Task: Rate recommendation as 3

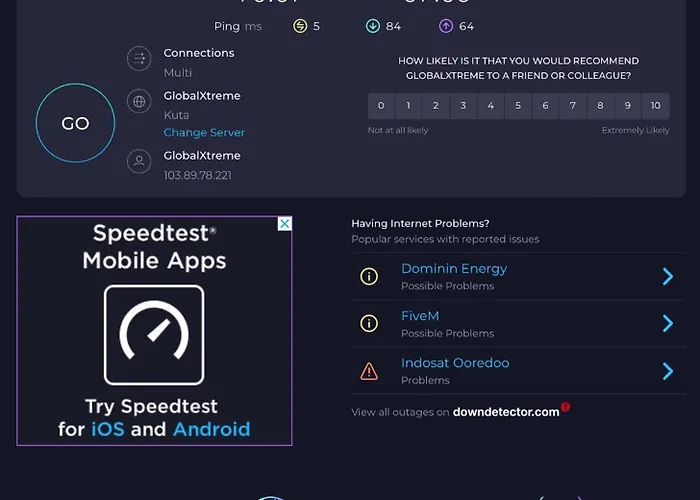Action: (463, 106)
